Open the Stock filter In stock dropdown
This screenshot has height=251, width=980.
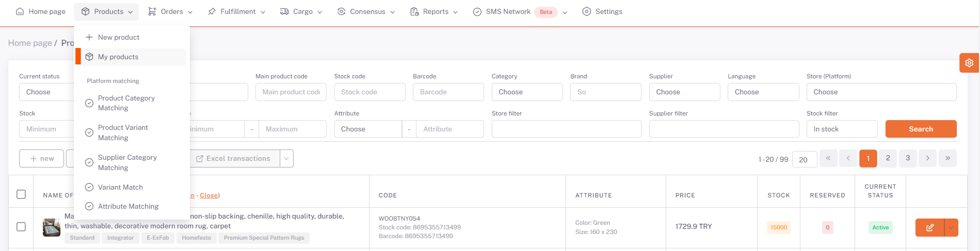pos(841,129)
